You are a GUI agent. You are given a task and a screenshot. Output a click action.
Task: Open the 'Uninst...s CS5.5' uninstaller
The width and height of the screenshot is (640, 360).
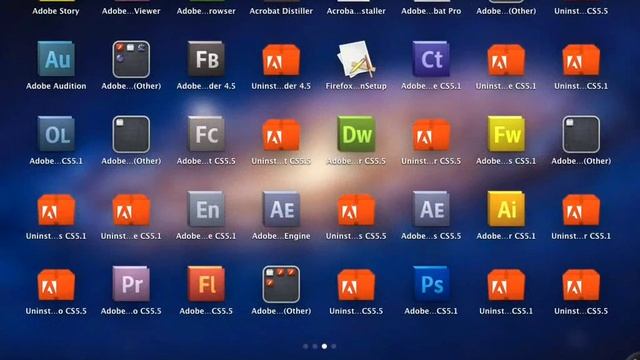click(x=356, y=210)
